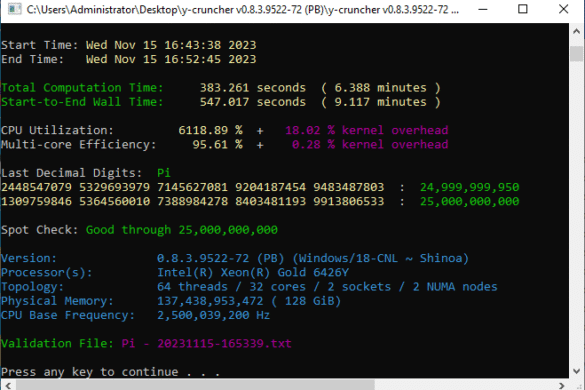The image size is (585, 390).
Task: Click the window title path text
Action: 243,9
